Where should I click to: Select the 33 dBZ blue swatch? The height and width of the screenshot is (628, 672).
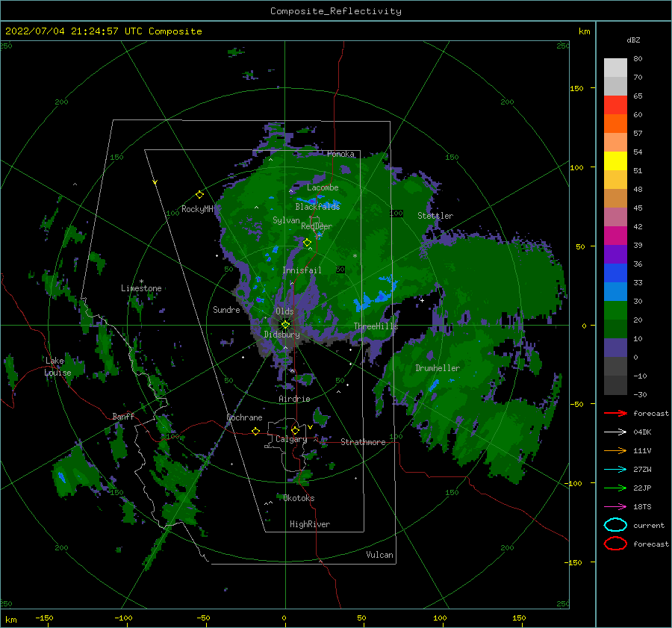click(615, 273)
